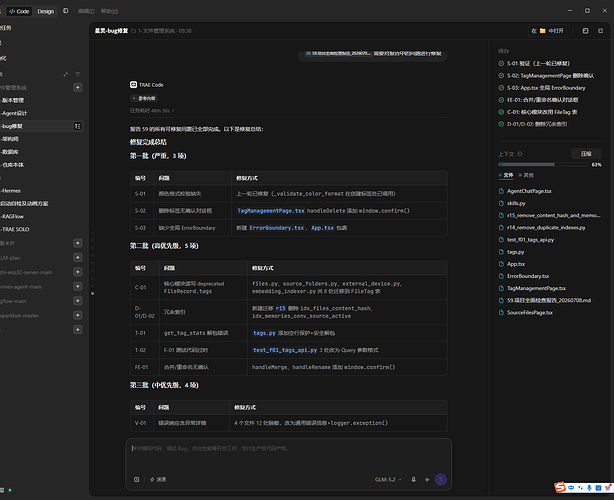Click the list icon beside bug修复 task

pyautogui.click(x=78, y=126)
